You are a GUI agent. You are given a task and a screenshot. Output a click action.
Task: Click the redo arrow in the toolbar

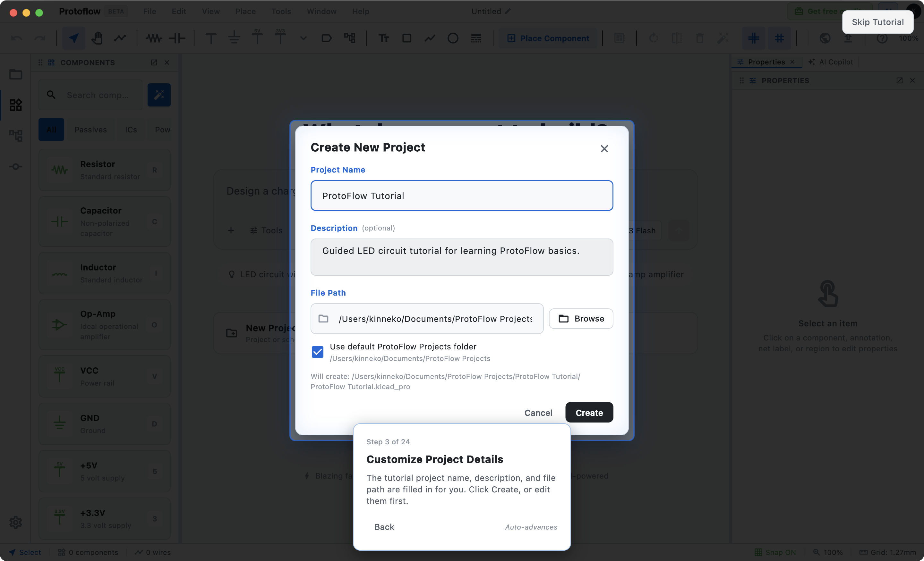[x=39, y=38]
